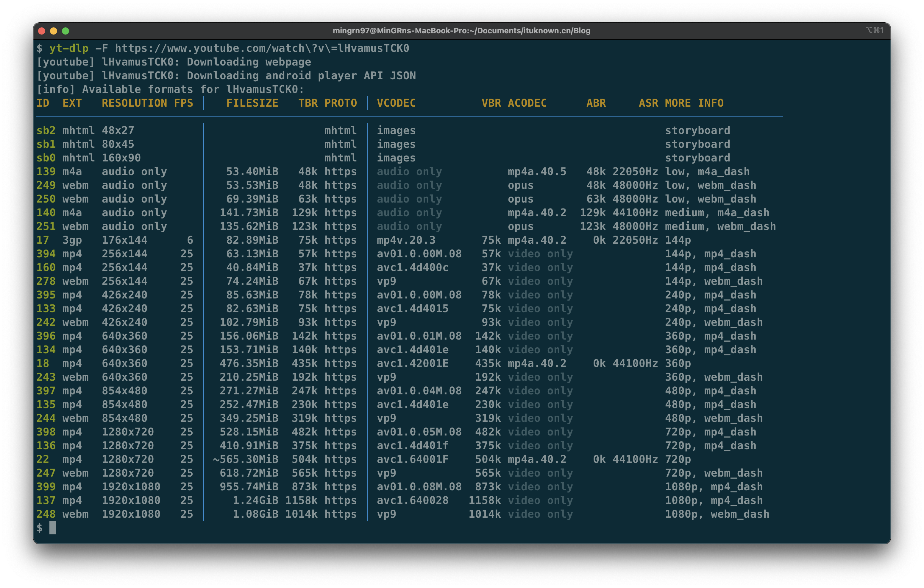Click the terminal cursor at the prompt
This screenshot has width=924, height=588.
[x=53, y=528]
